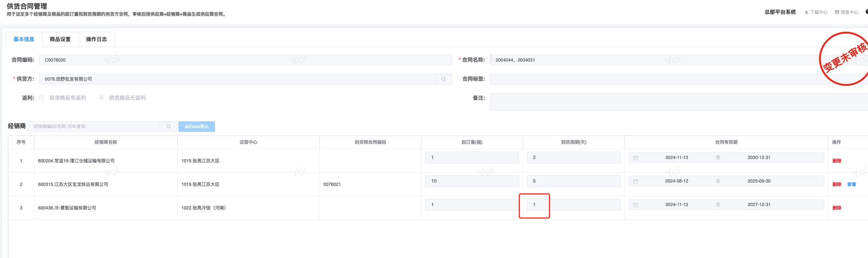Click start date 2024-08-12 in row 2
The height and width of the screenshot is (258, 868).
click(x=677, y=181)
